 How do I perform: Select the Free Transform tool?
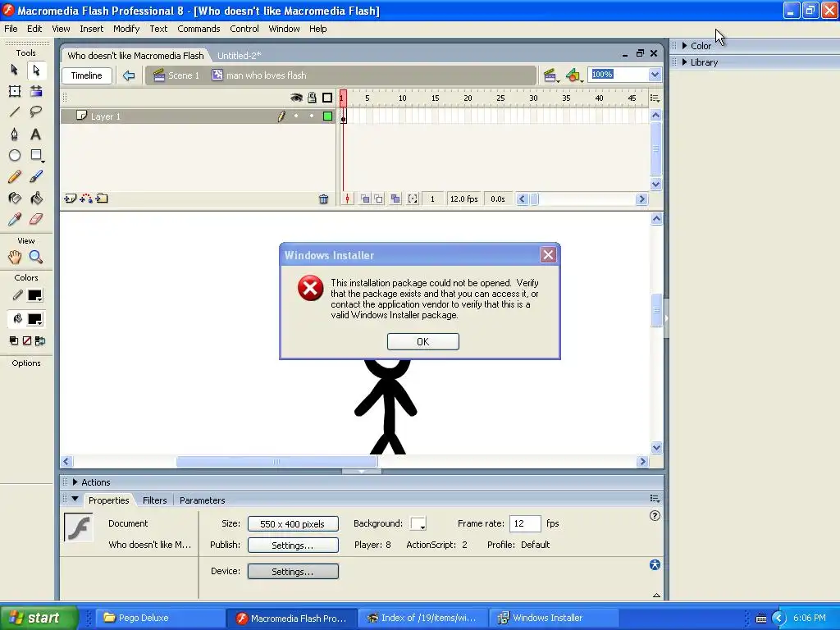(15, 91)
